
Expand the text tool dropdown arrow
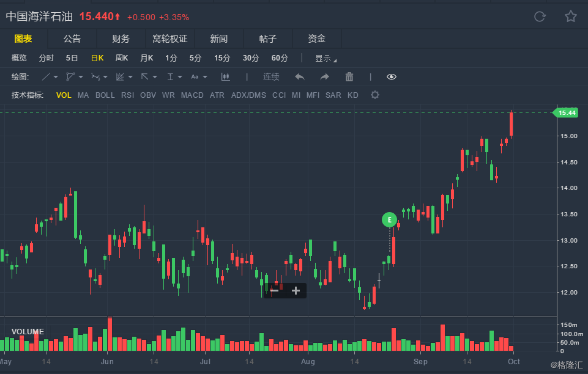(x=205, y=77)
